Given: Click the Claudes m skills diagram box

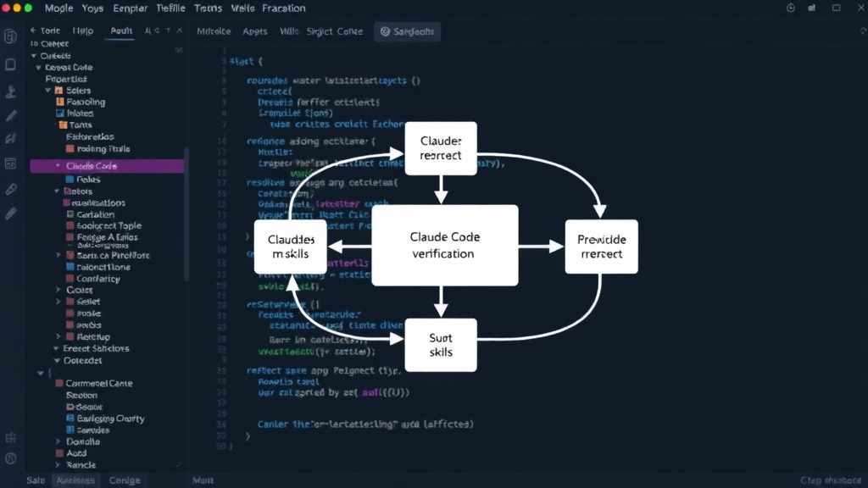Looking at the screenshot, I should click(291, 247).
